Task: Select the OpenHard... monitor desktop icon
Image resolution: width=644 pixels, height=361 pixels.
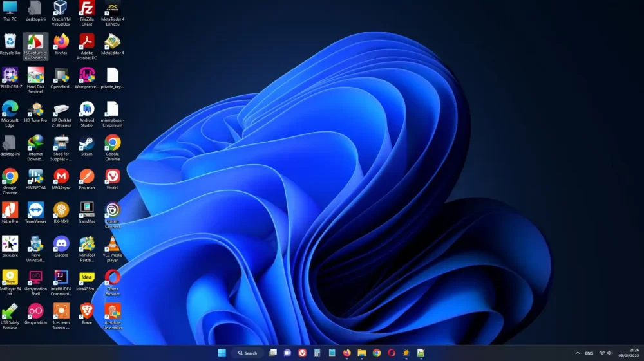Action: 61,79
